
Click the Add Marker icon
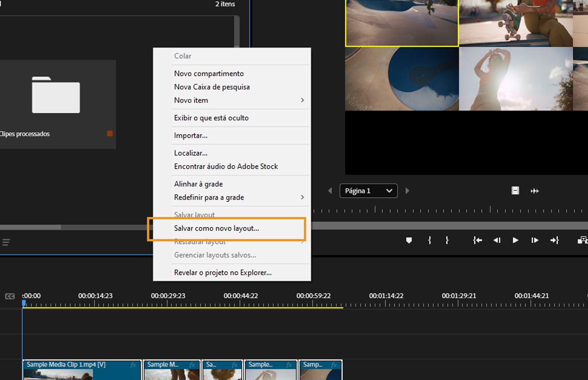pyautogui.click(x=409, y=240)
